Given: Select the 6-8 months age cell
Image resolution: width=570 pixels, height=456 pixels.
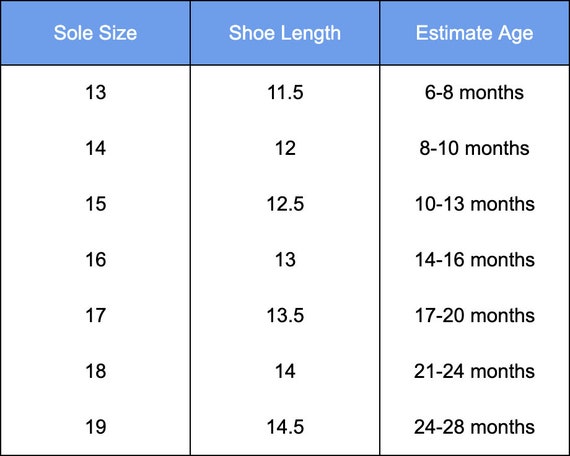Looking at the screenshot, I should click(x=474, y=92).
